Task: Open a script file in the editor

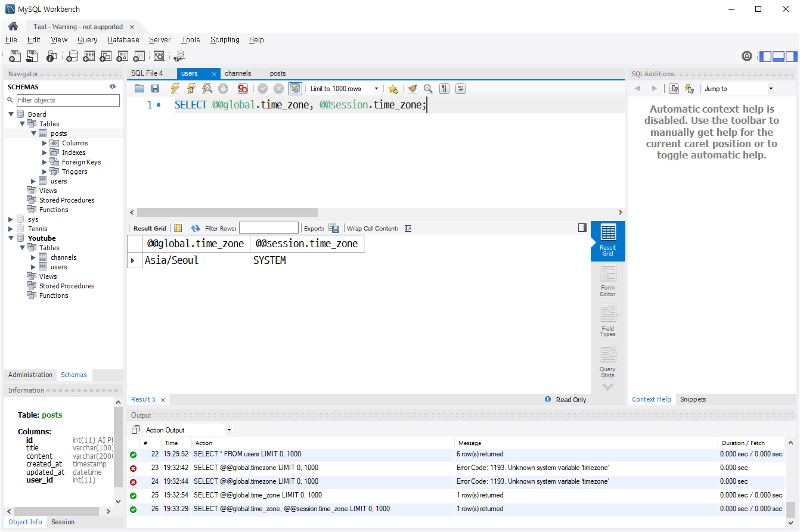Action: [x=139, y=89]
